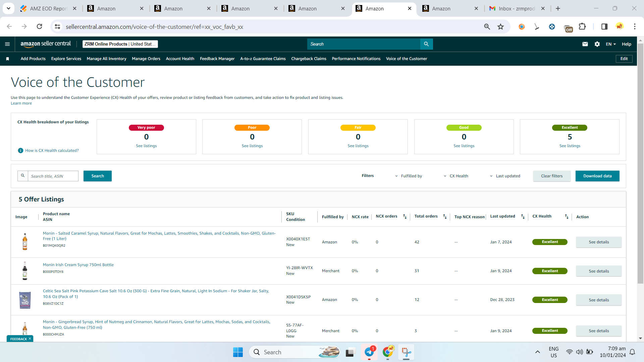644x362 pixels.
Task: Sort by the Total orders column arrows
Action: click(445, 217)
